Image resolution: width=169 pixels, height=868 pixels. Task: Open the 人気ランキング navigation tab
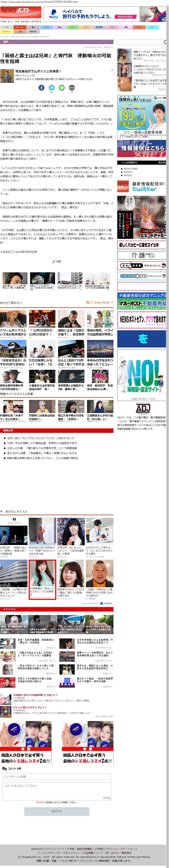coord(20,27)
